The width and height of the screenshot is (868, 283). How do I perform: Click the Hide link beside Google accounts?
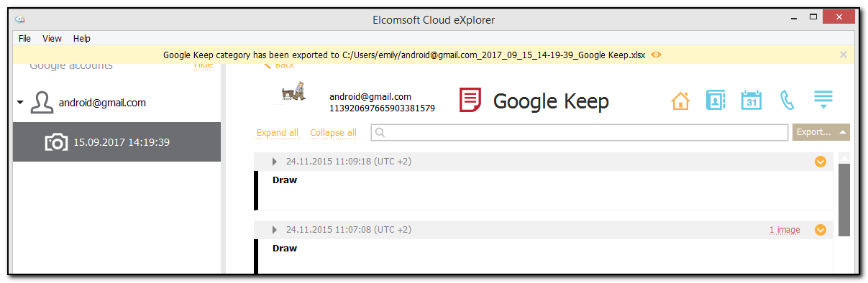(x=204, y=65)
